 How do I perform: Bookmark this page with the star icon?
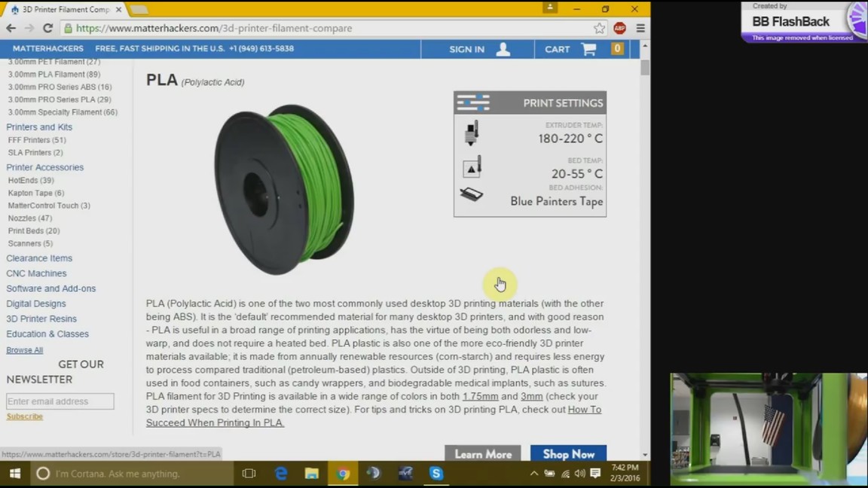tap(599, 28)
